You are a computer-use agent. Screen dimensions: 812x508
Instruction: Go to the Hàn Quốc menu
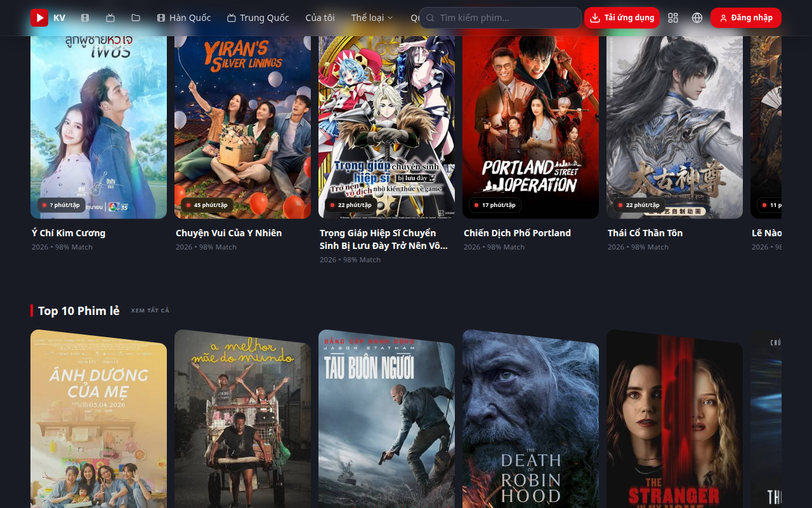click(x=184, y=18)
